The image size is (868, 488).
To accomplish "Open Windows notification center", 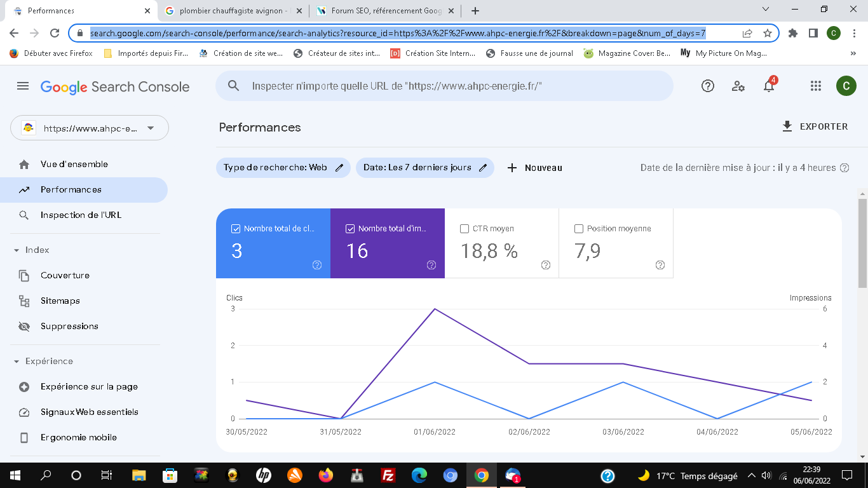I will click(x=846, y=475).
